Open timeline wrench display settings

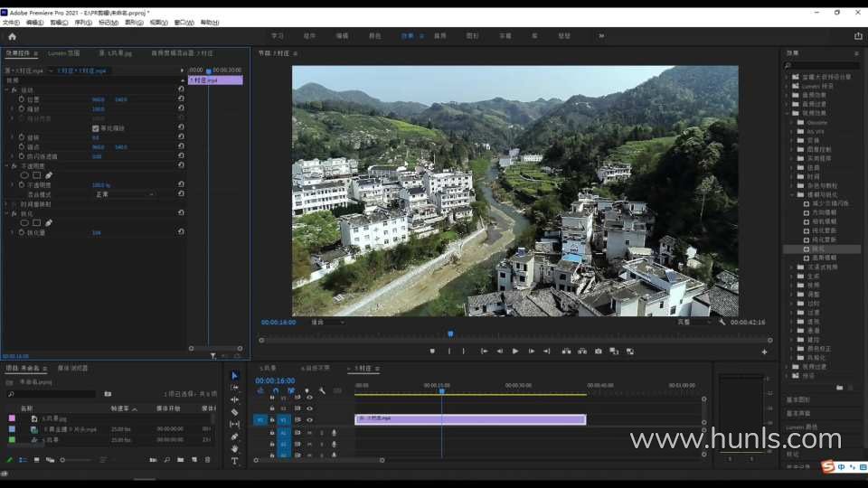click(x=322, y=391)
